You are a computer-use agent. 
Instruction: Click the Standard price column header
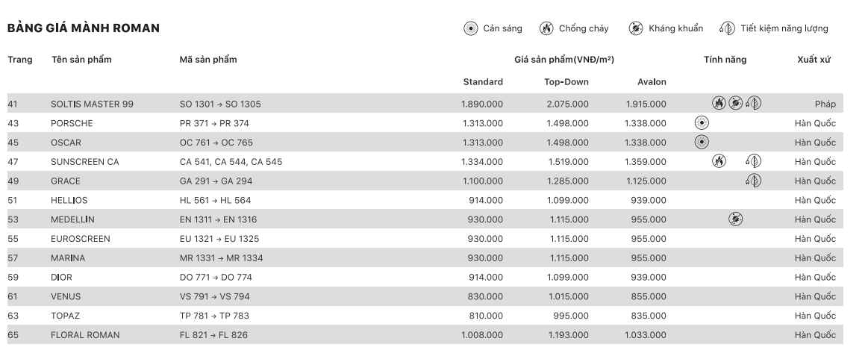click(x=483, y=82)
